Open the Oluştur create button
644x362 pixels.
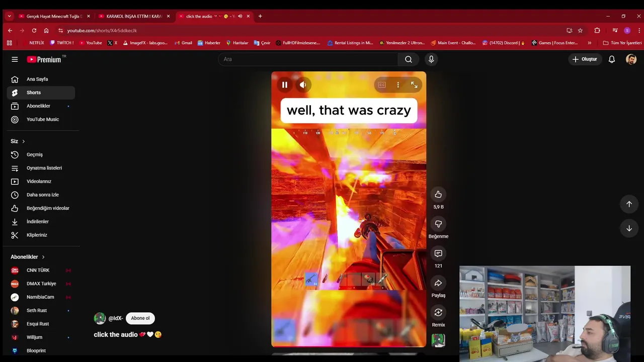click(x=584, y=59)
